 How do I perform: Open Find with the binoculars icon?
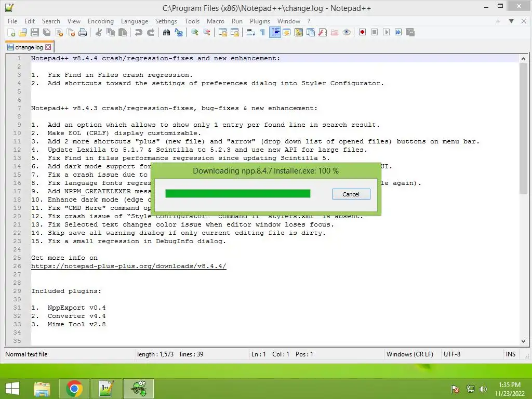(167, 32)
